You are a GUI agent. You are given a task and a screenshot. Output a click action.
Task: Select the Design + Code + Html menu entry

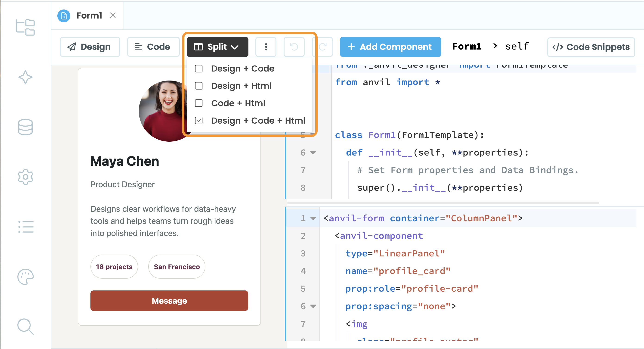point(249,121)
